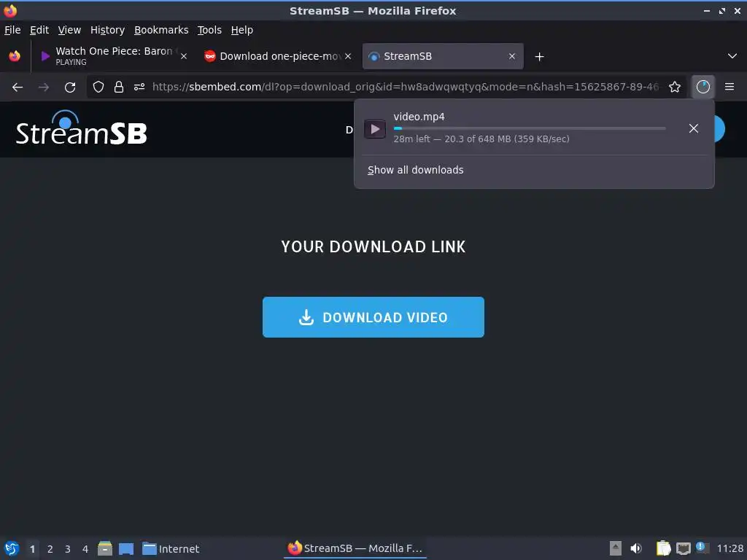Cancel the video.mp4 download
747x560 pixels.
coord(694,128)
